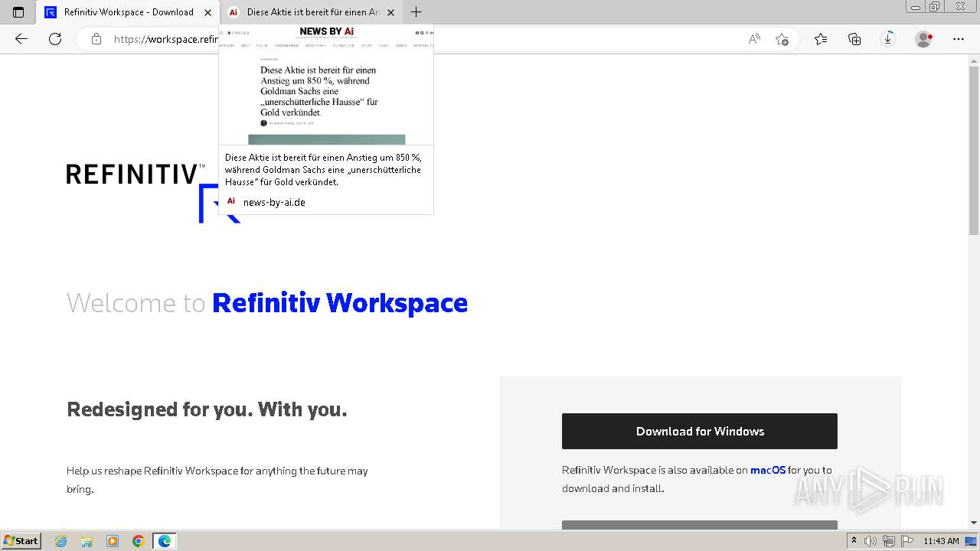Open File Explorer from taskbar
The image size is (980, 551).
tap(87, 541)
